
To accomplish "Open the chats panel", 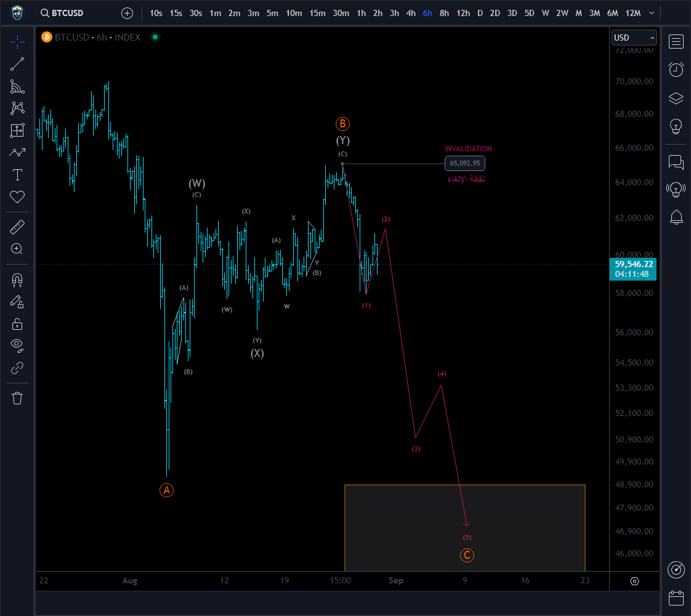I will pos(676,162).
